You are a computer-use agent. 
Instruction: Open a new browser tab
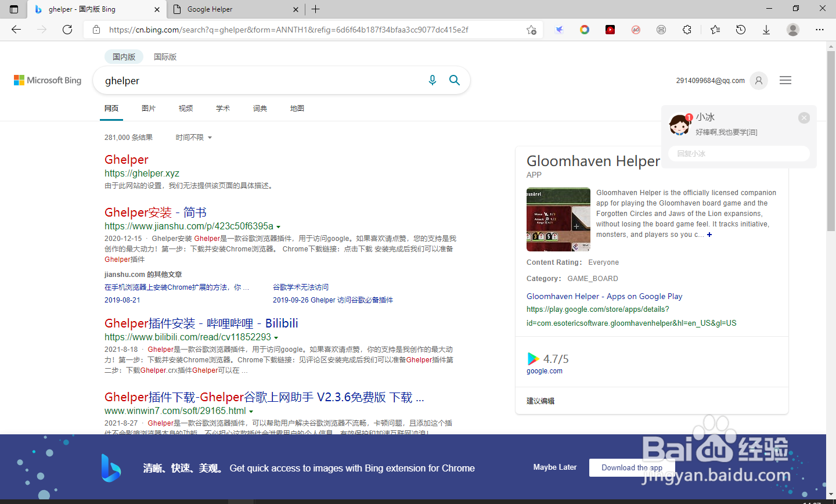316,9
